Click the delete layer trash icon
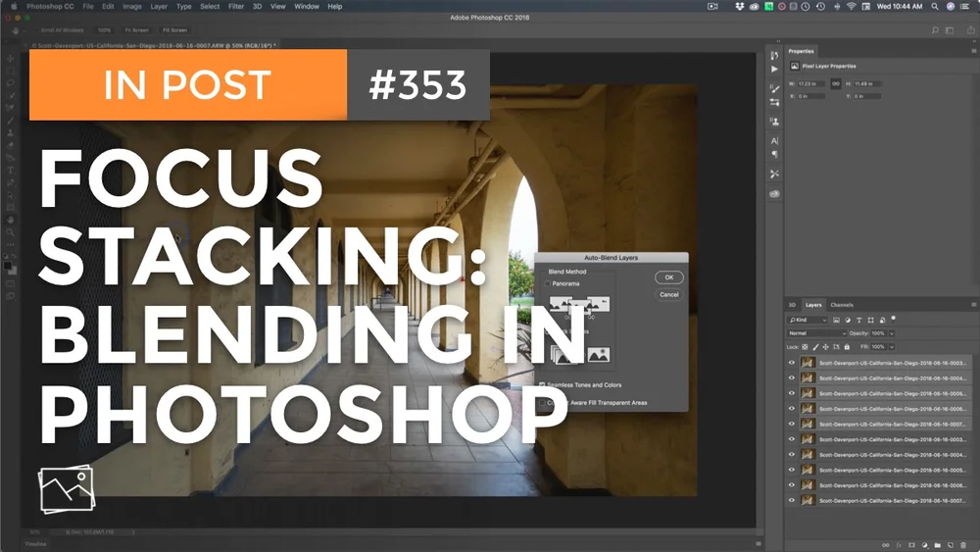This screenshot has width=980, height=552. coord(963,545)
